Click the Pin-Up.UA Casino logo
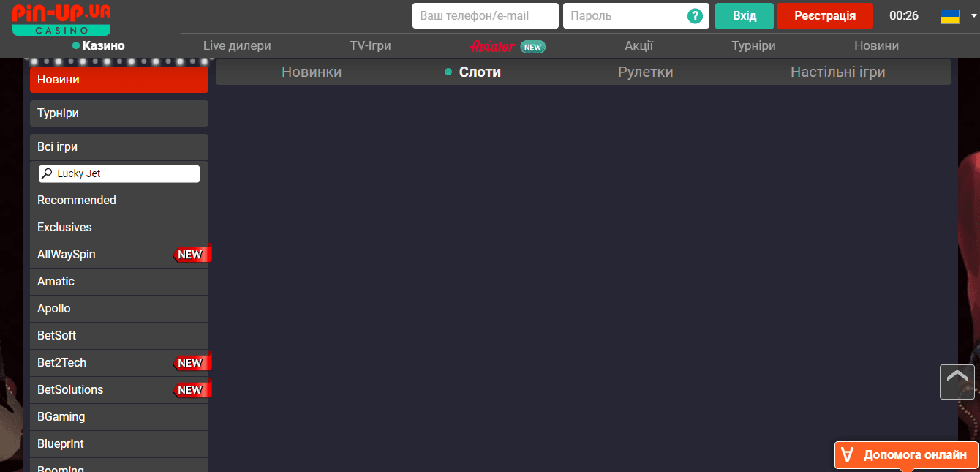Image resolution: width=980 pixels, height=472 pixels. (x=61, y=18)
